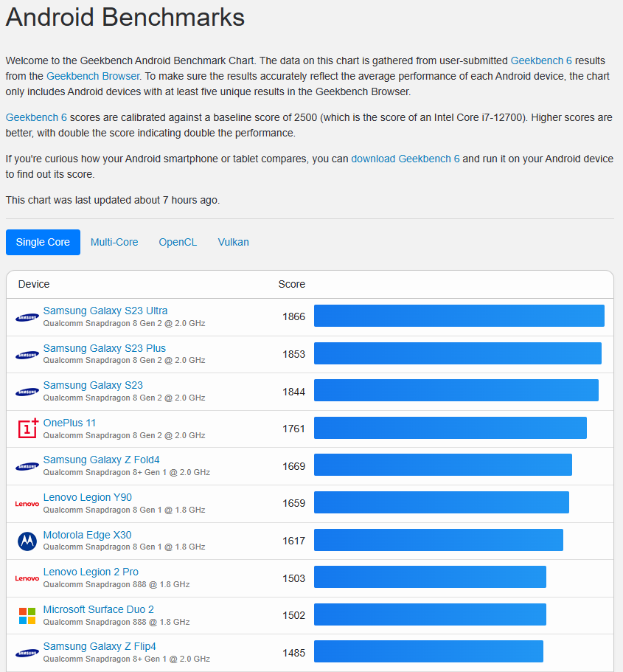Click Snapdragon 8+ Gen 1 text under Z Fold4
Screen dimensions: 623x672
(126, 472)
